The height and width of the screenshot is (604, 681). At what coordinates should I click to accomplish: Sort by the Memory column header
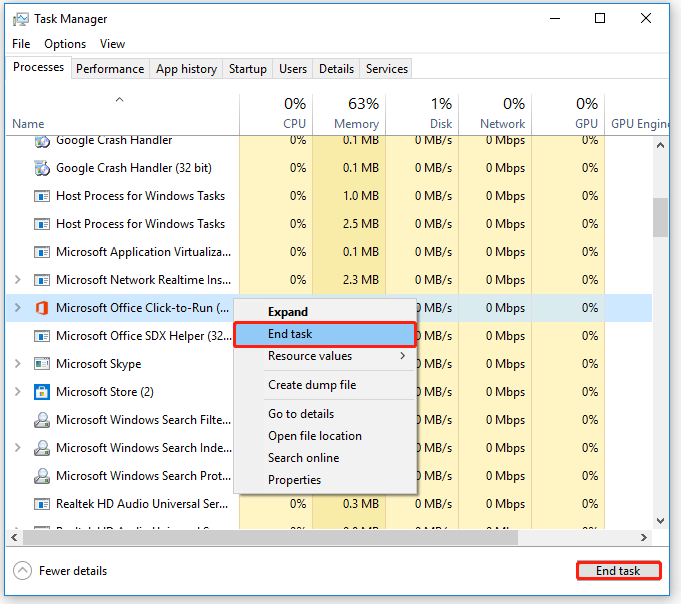pos(349,114)
